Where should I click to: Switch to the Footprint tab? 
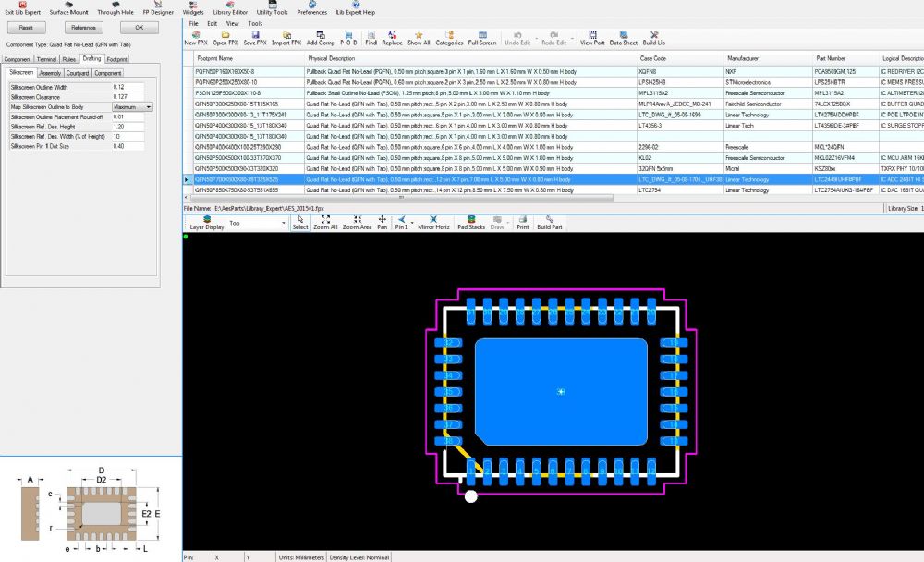click(x=117, y=59)
